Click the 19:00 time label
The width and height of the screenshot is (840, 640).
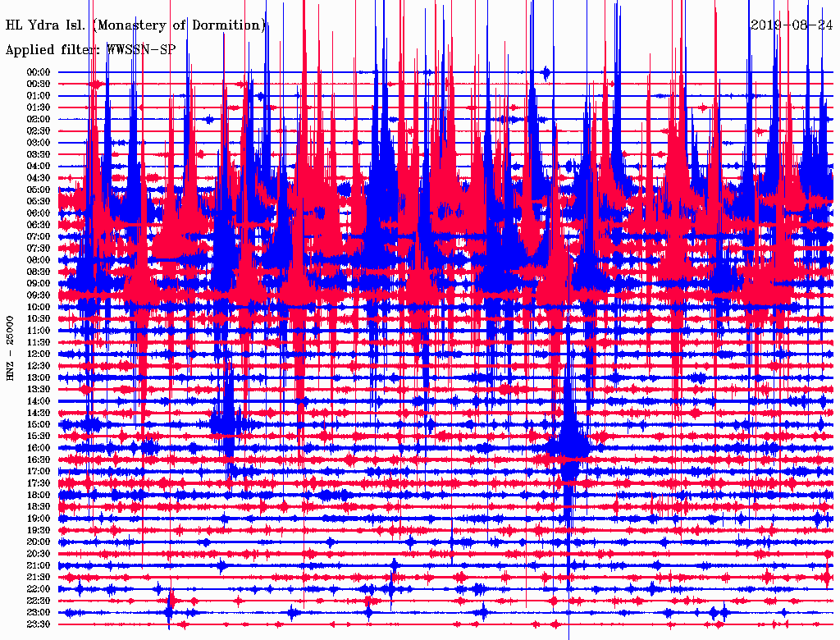38,519
